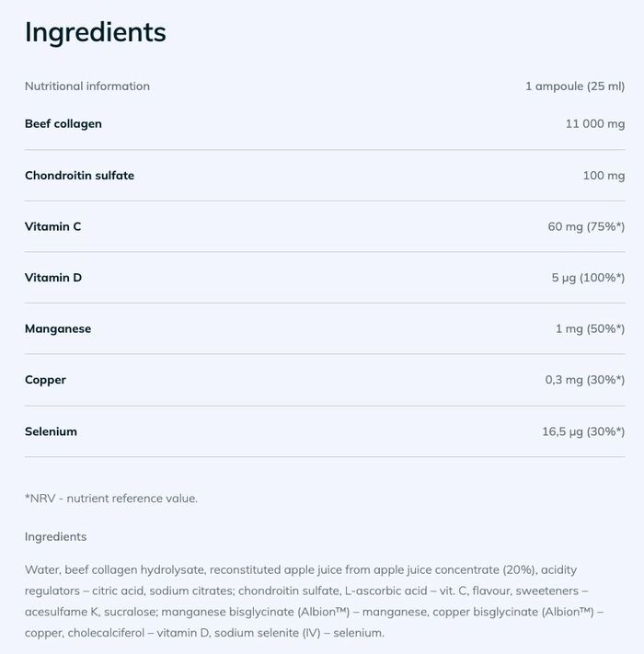Click the 100 mg chondroitin value
This screenshot has width=644, height=654.
tap(604, 176)
